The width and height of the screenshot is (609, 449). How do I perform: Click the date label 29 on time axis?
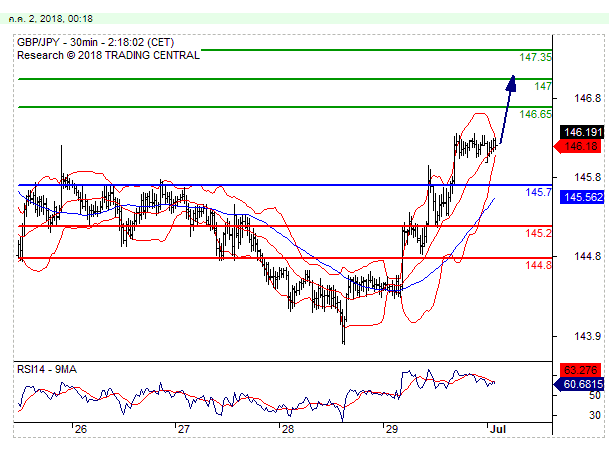tap(392, 429)
